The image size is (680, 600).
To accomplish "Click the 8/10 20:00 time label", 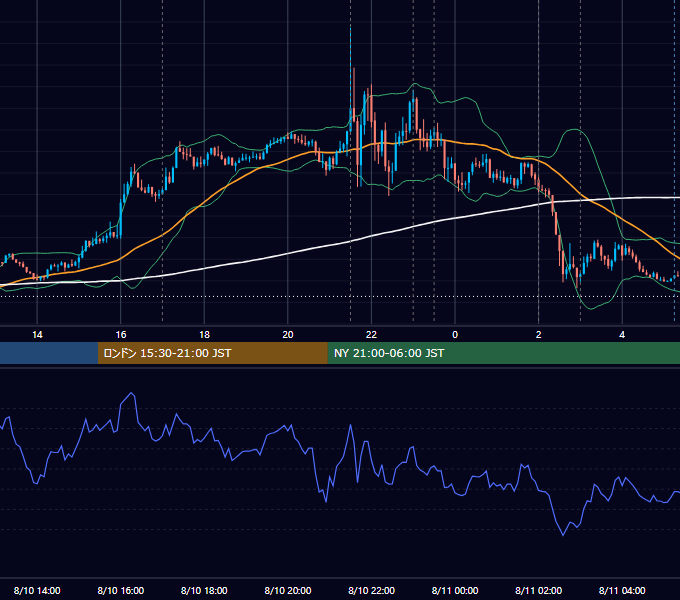I will (x=288, y=590).
